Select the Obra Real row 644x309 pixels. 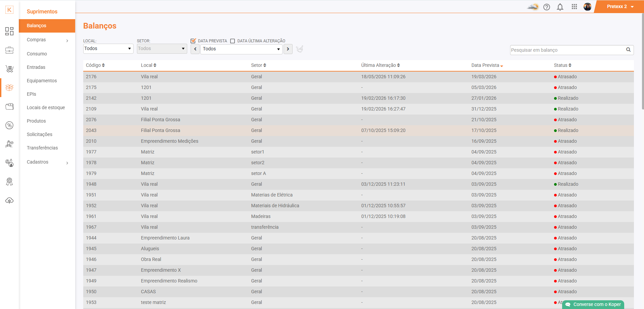(358, 259)
